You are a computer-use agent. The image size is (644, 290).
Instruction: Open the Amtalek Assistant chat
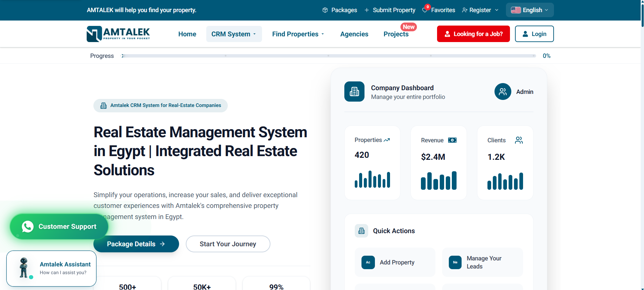click(x=51, y=268)
